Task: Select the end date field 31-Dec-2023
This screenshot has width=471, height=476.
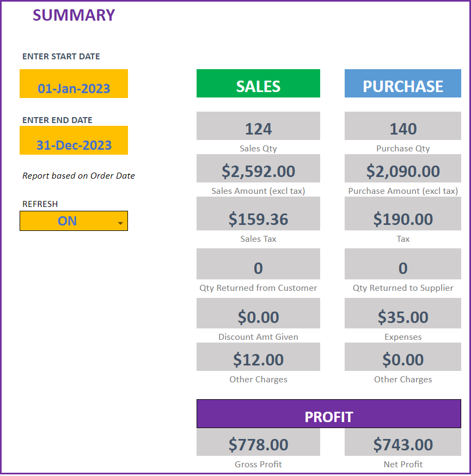Action: (x=74, y=141)
